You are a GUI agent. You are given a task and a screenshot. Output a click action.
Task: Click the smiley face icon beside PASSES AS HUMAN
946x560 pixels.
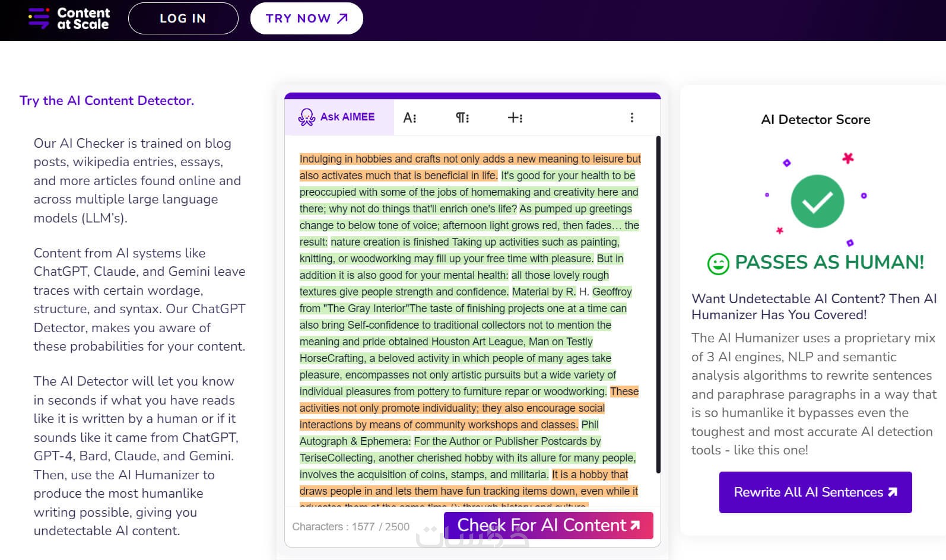click(718, 263)
